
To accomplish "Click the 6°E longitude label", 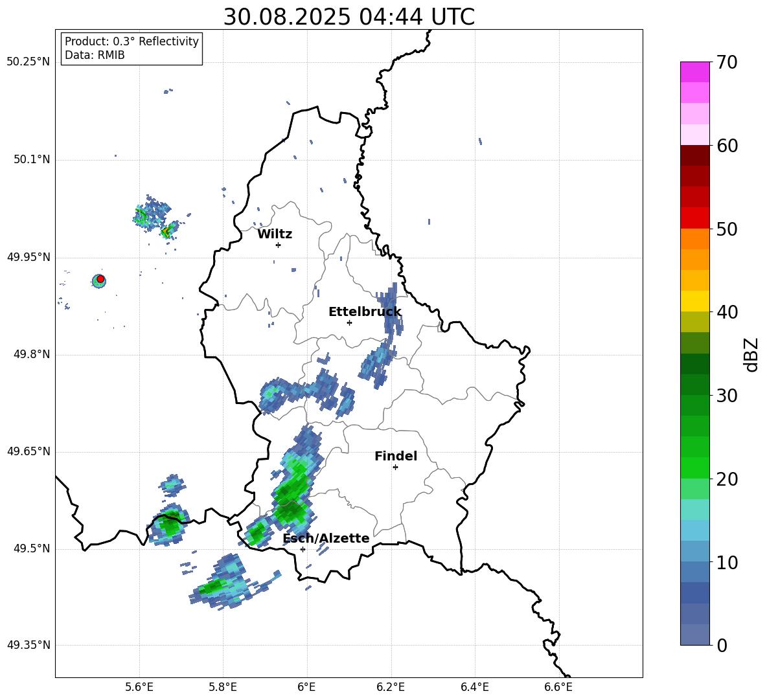I will coord(306,687).
